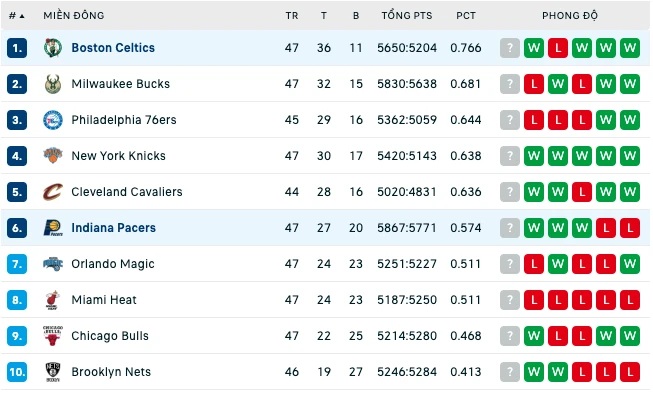Click the Boston Celtics team logo

coord(53,47)
